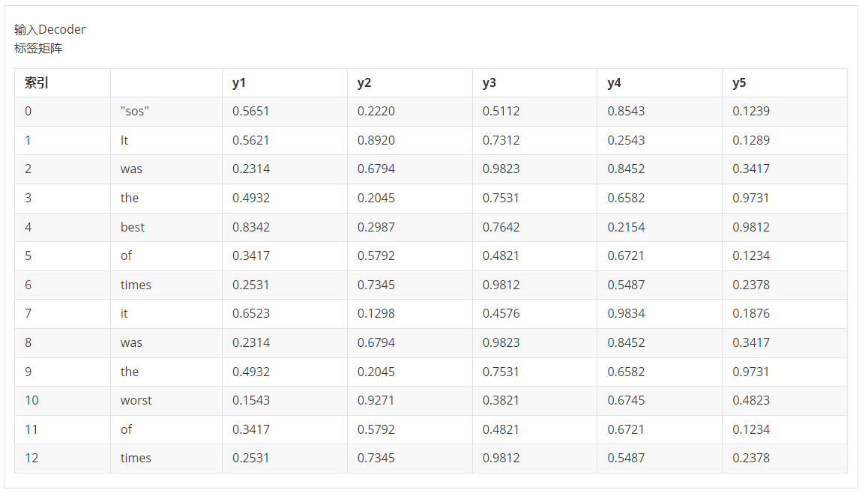Click the value 0.4823
Image resolution: width=868 pixels, height=496 pixels.
tap(751, 400)
